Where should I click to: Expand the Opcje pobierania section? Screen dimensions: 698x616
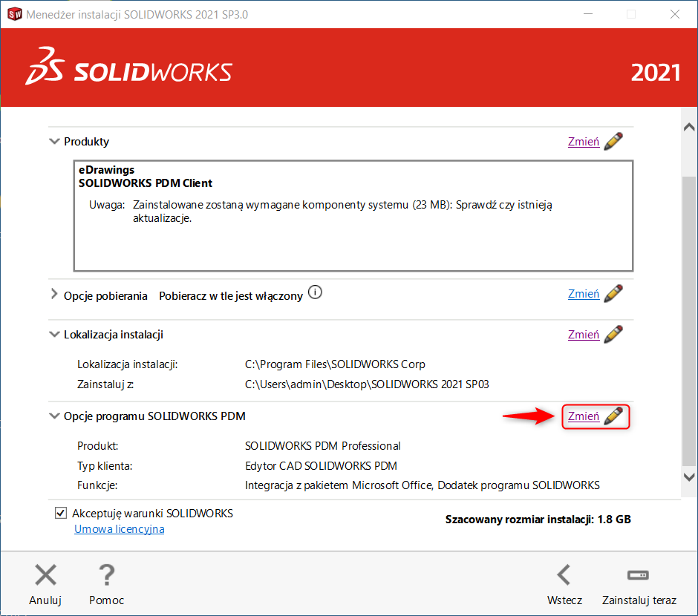[x=54, y=295]
